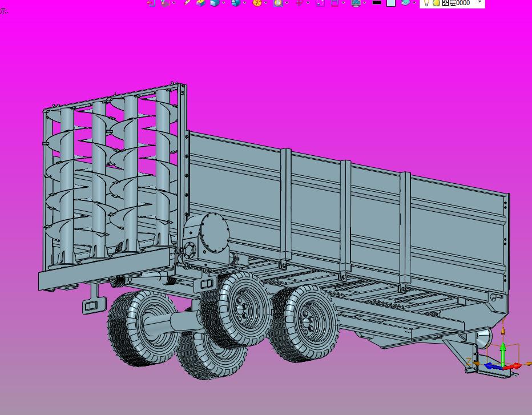Click the teal stacked layers icon
This screenshot has width=532, height=415.
[405, 3]
